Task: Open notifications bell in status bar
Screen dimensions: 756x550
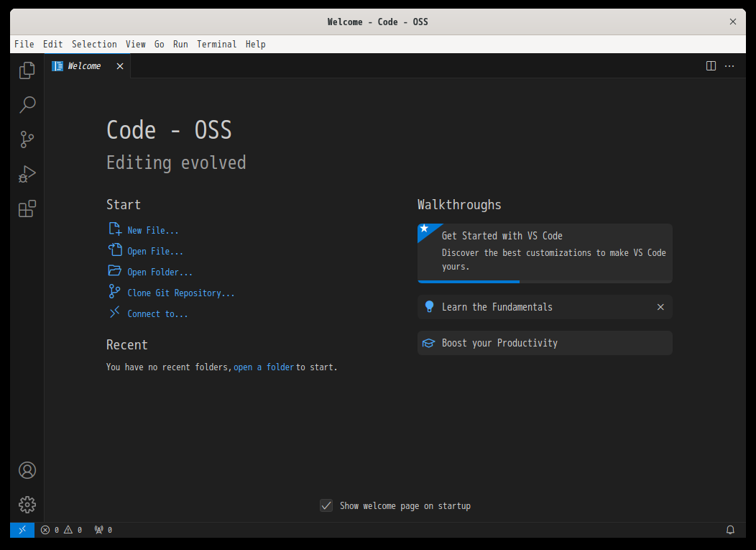Action: point(730,530)
